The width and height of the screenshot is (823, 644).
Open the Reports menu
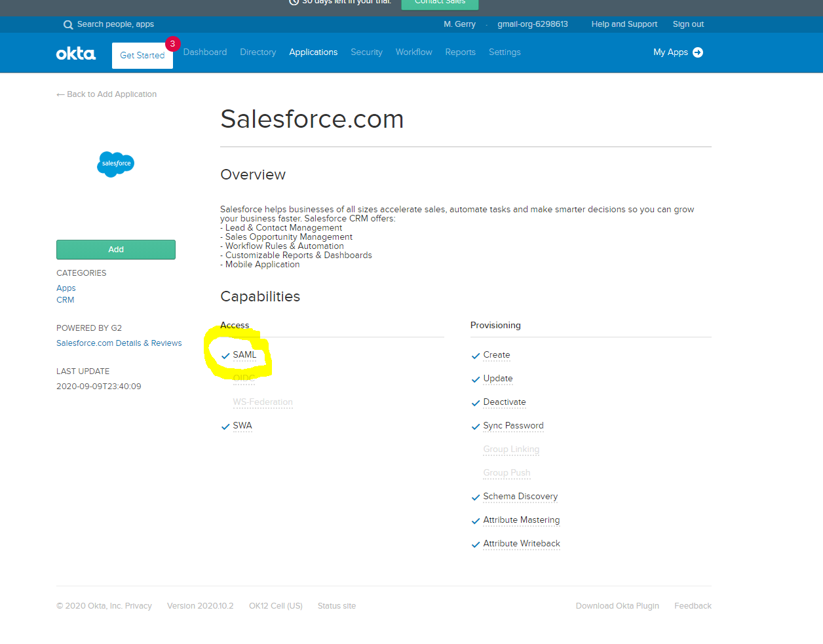pos(460,52)
